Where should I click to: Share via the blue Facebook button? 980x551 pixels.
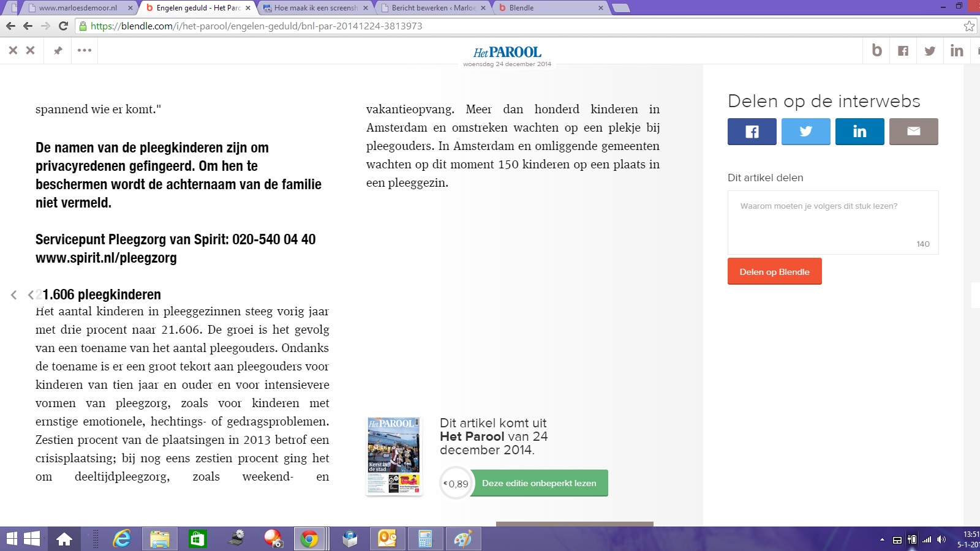pyautogui.click(x=752, y=132)
